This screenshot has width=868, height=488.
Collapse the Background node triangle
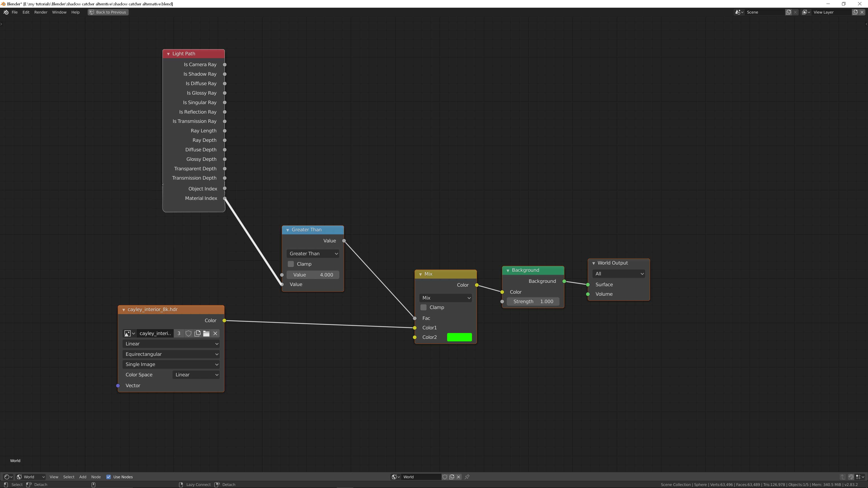[x=508, y=270]
